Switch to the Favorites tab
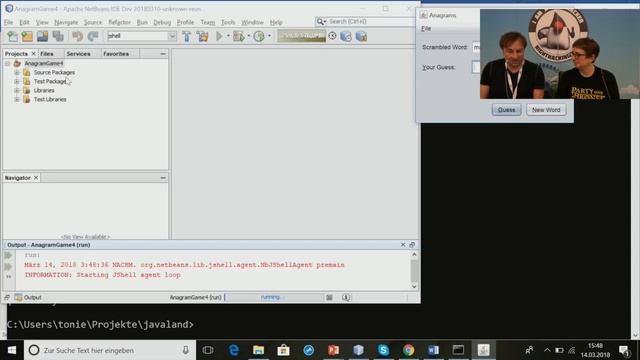This screenshot has width=640, height=360. [116, 54]
